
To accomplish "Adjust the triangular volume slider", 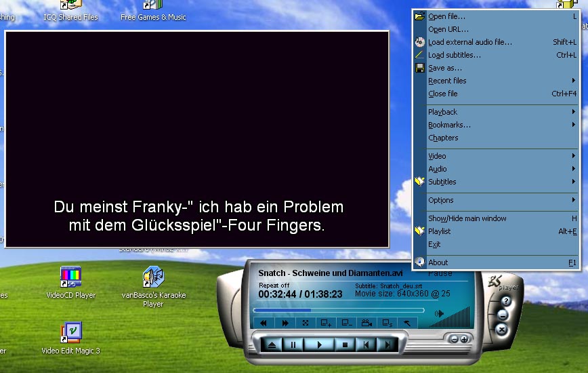I will [450, 317].
